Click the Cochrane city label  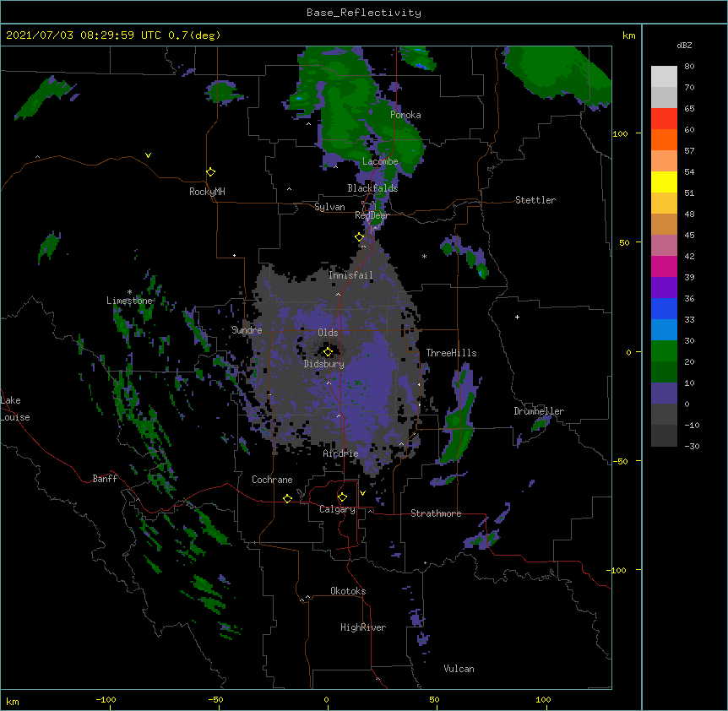coord(272,480)
